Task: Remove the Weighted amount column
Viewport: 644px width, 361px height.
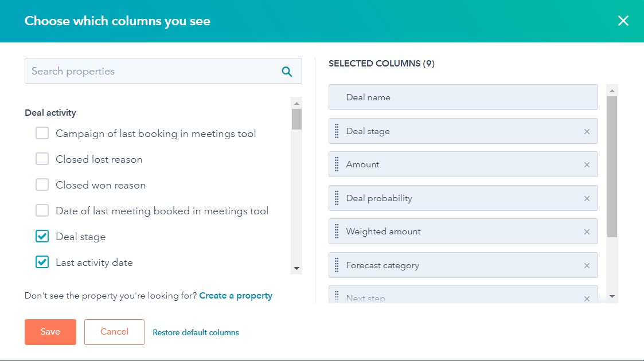Action: click(x=587, y=231)
